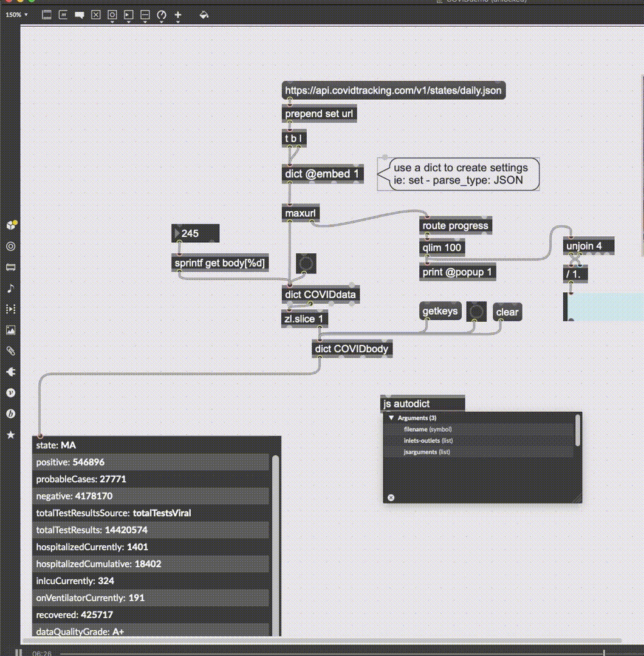Click the number box showing 245
This screenshot has height=656, width=644.
(196, 233)
